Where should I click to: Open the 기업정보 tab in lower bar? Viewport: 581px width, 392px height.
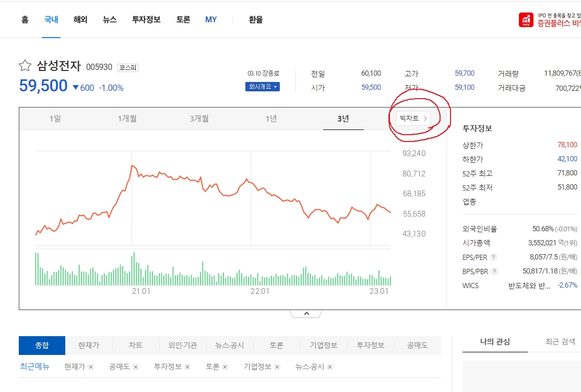click(324, 346)
